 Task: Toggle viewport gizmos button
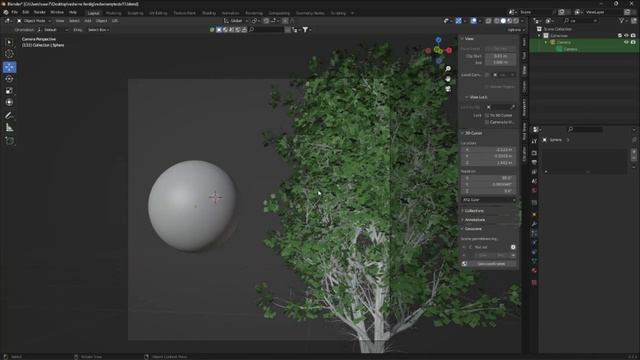(x=458, y=20)
